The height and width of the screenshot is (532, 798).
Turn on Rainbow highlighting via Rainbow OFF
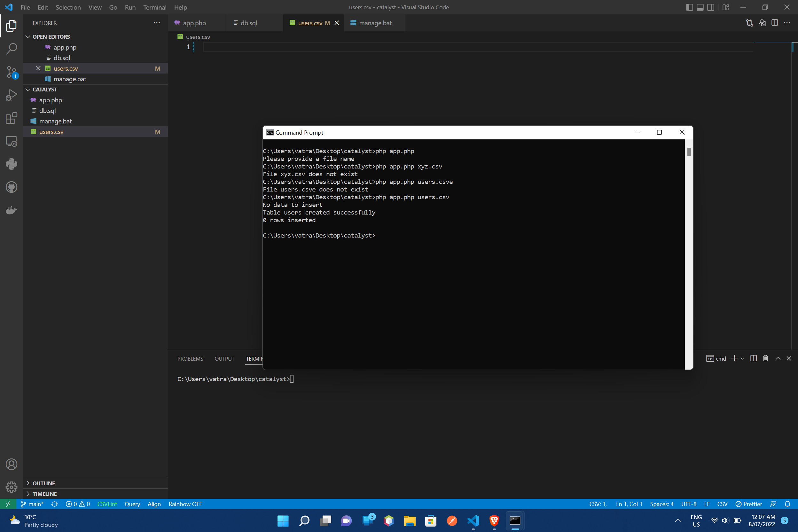pyautogui.click(x=185, y=504)
